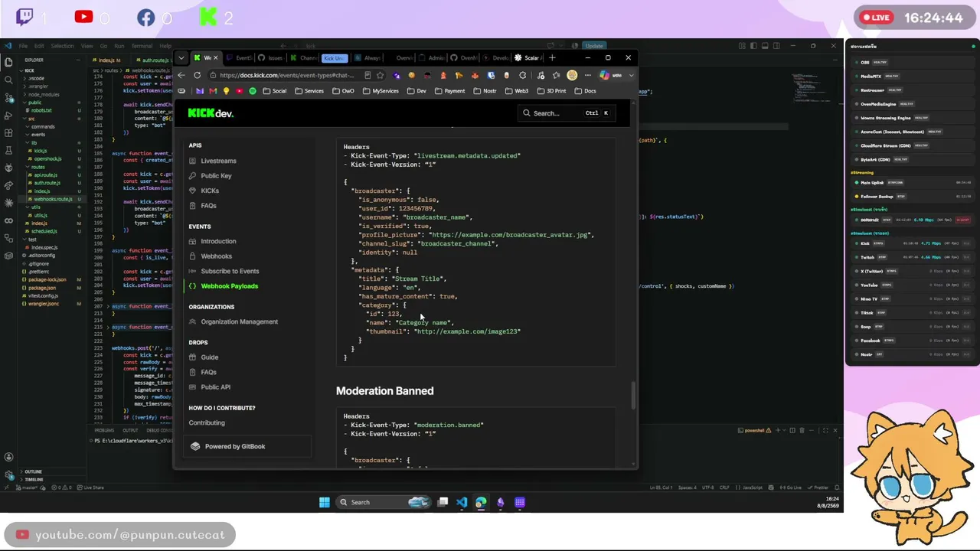Viewport: 980px width, 551px height.
Task: Open Microsoft Edge from the taskbar
Action: pyautogui.click(x=481, y=502)
